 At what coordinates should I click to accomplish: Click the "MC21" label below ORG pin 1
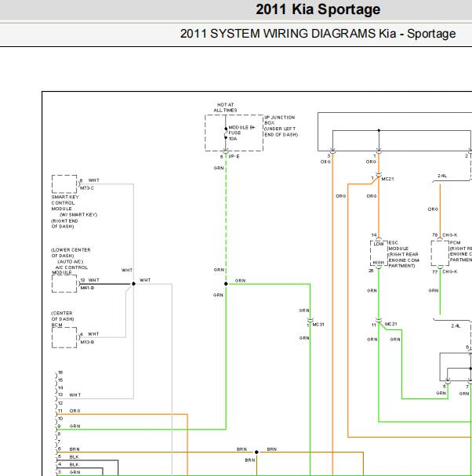coord(387,179)
